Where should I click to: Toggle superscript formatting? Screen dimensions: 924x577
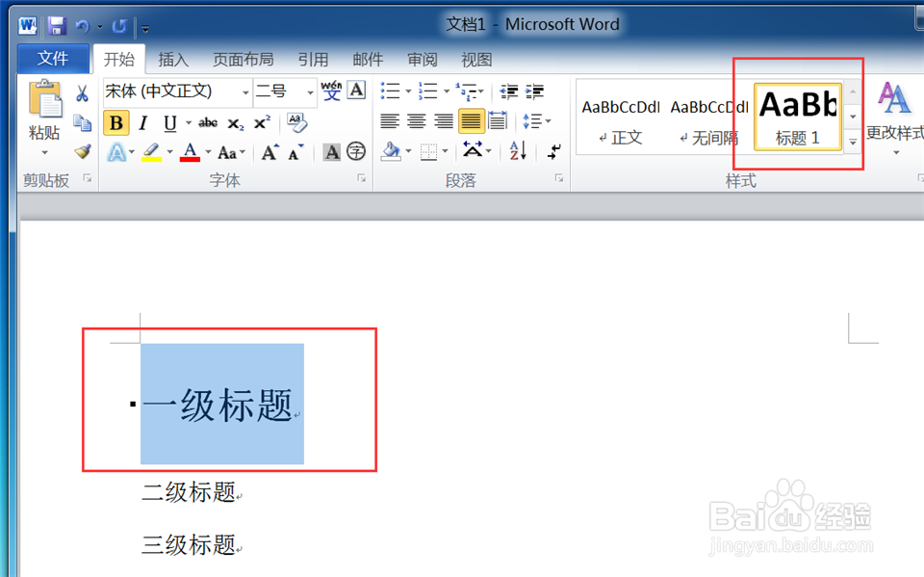(262, 123)
